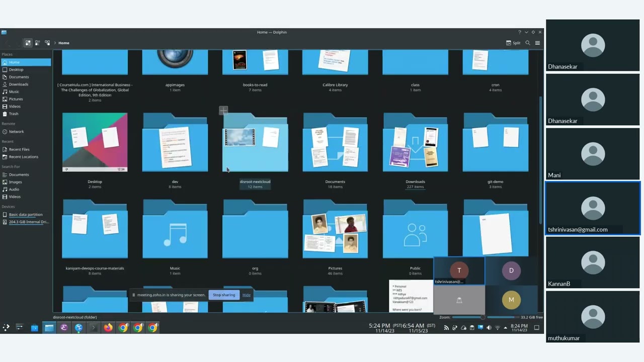Open Videos under Places

point(26,106)
